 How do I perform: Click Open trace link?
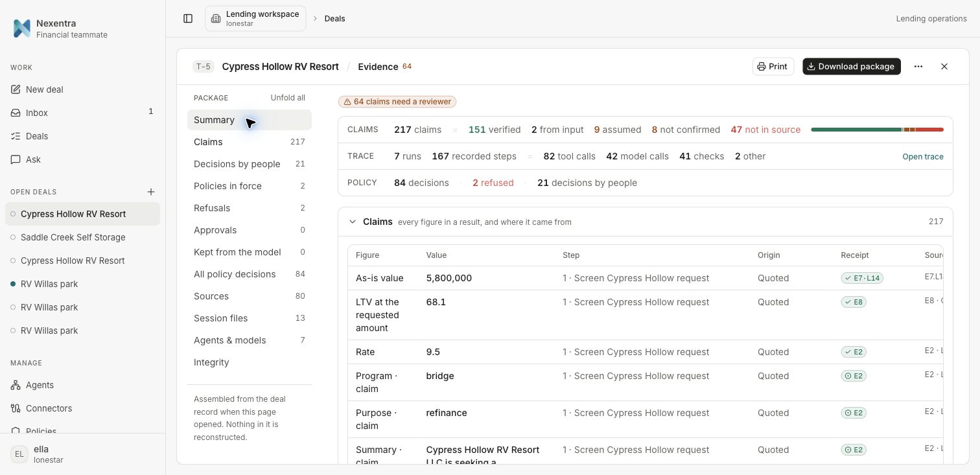923,157
